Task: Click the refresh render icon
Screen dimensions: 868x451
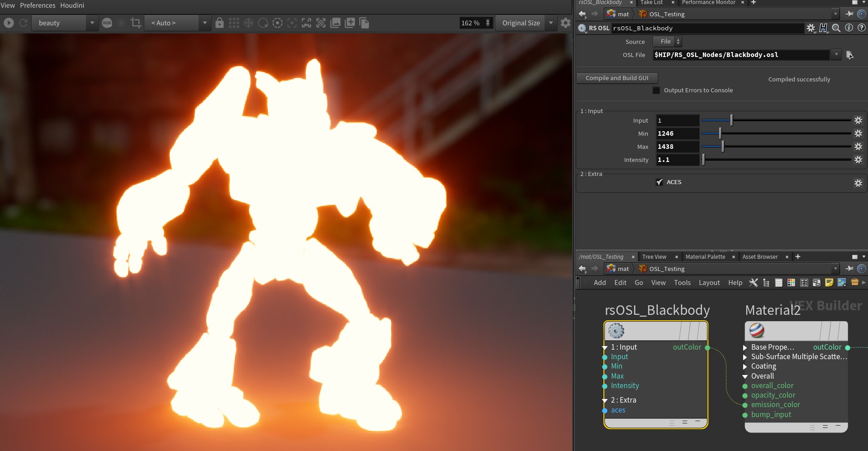Action: tap(24, 23)
